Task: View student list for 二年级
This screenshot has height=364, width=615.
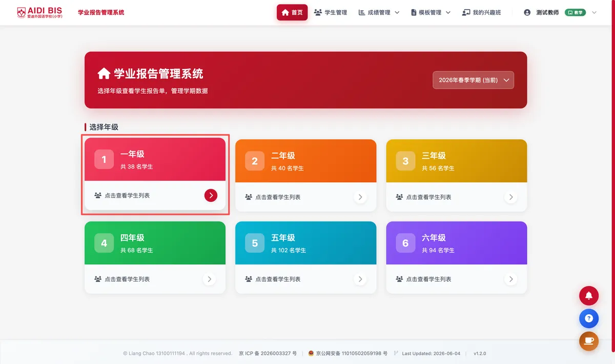Action: coord(306,197)
